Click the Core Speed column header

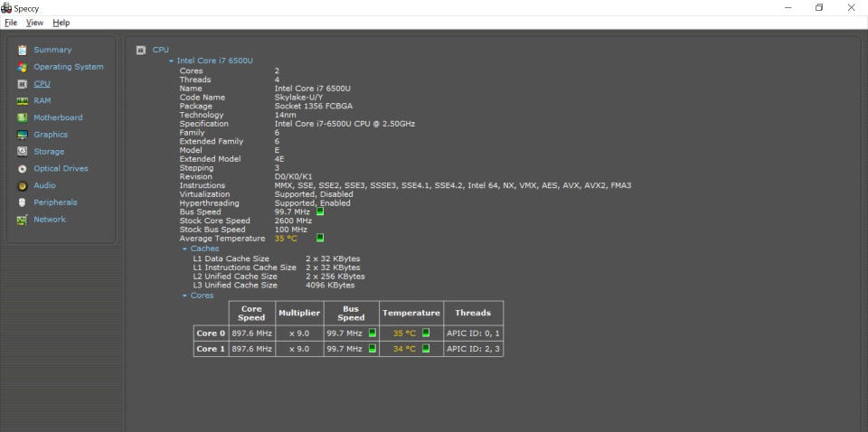252,313
